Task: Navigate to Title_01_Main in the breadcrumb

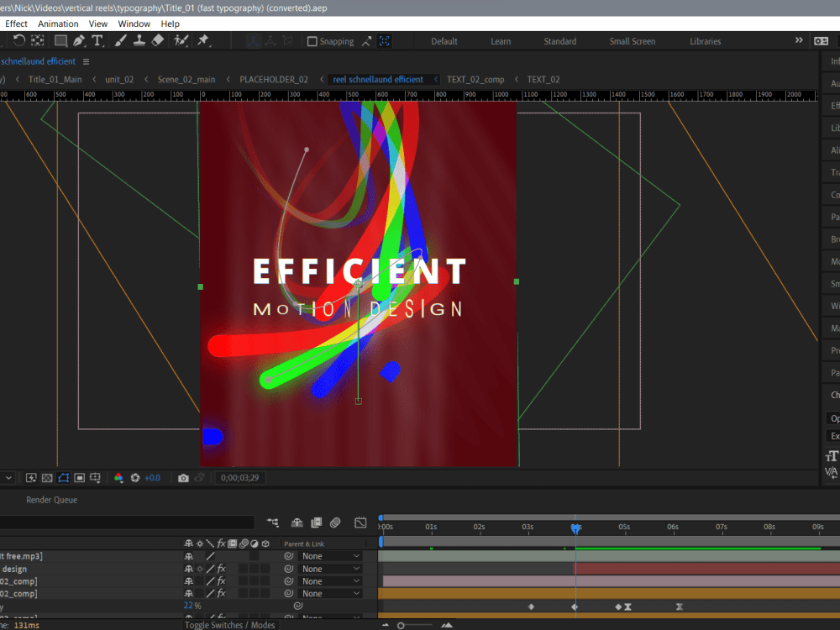Action: point(55,79)
